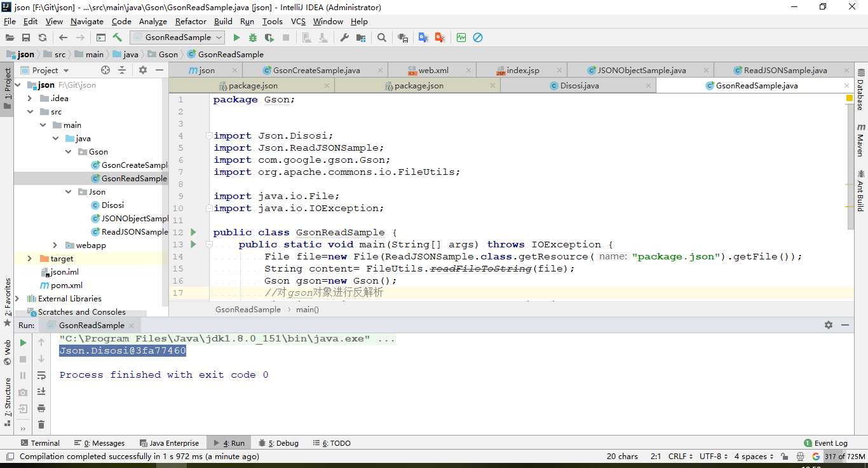The image size is (868, 468).
Task: Expand External Libraries node
Action: (x=17, y=299)
